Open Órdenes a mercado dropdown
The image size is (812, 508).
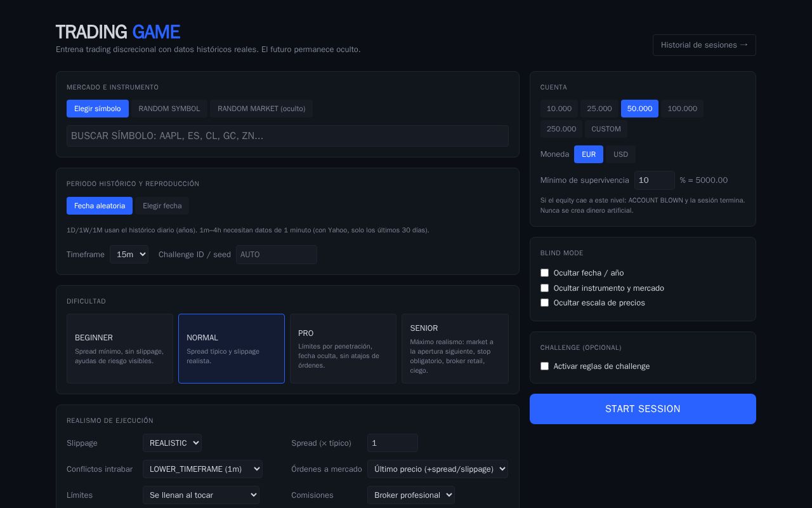(438, 469)
